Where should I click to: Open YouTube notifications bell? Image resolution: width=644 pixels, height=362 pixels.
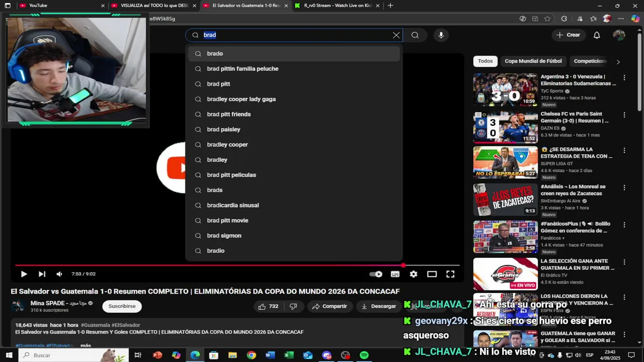click(x=597, y=35)
